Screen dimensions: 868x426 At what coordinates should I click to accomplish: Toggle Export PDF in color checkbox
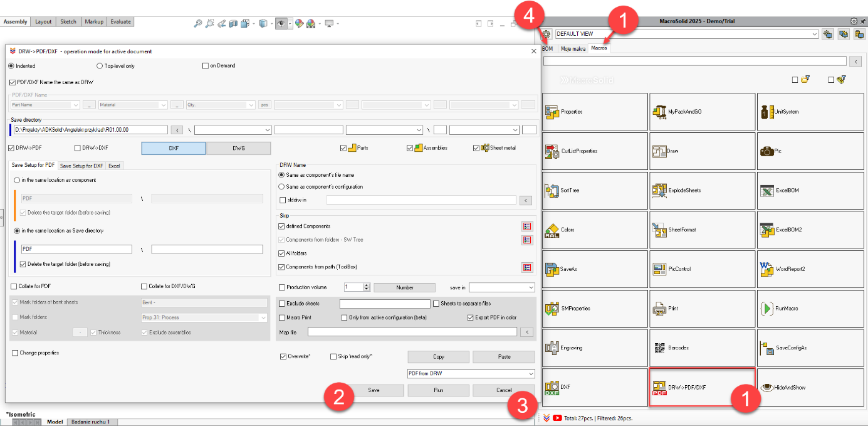click(x=471, y=317)
